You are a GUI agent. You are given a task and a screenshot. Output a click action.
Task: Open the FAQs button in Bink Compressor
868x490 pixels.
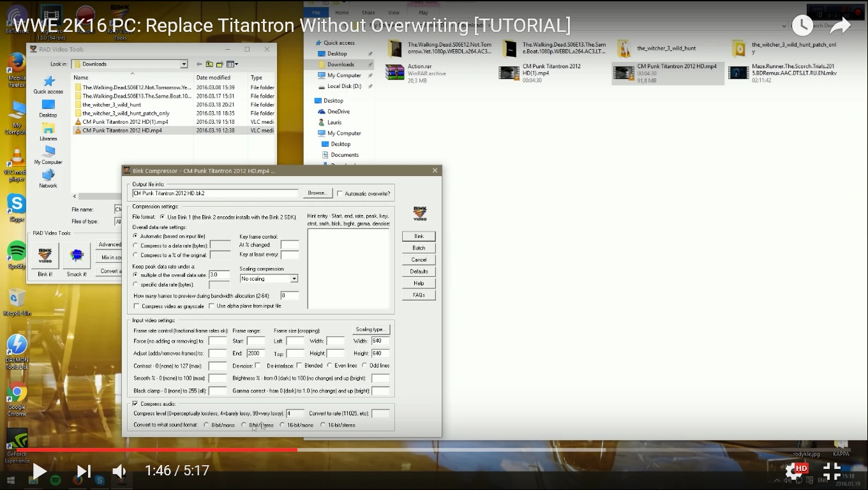tap(419, 295)
